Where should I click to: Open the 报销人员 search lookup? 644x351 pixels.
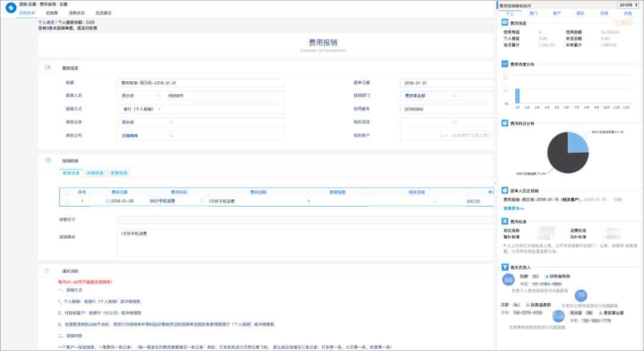coord(159,96)
